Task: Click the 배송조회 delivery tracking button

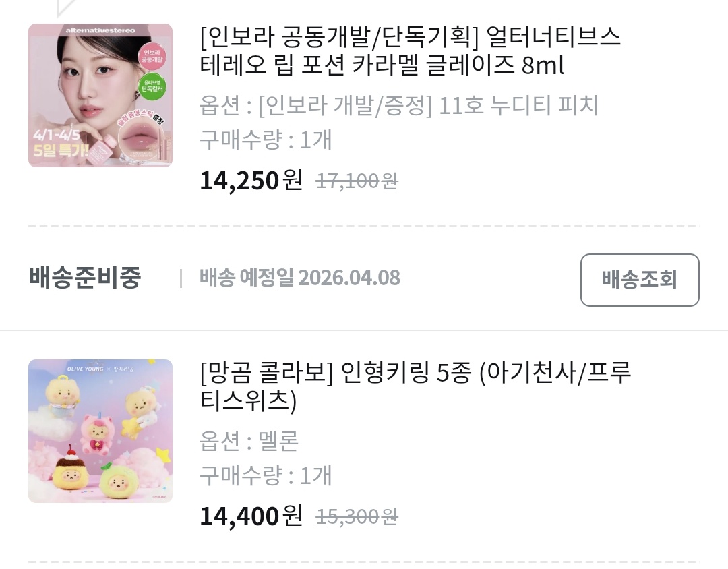Action: click(x=640, y=280)
